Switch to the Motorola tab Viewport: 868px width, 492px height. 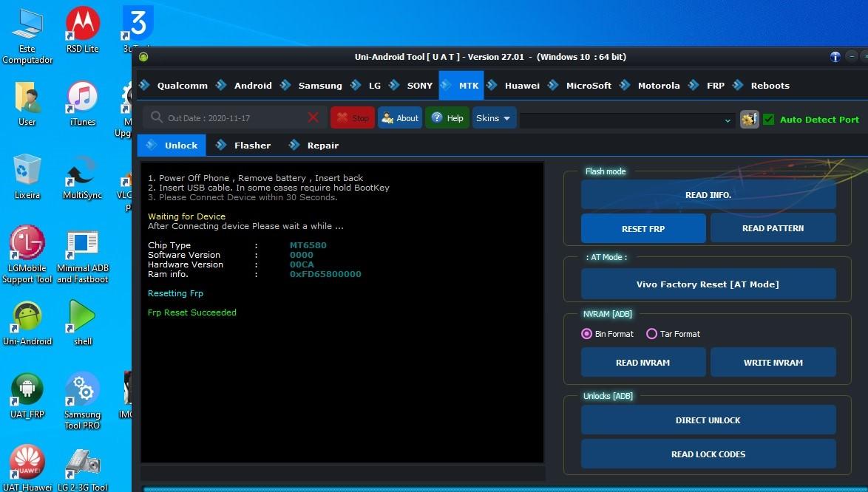click(x=651, y=85)
